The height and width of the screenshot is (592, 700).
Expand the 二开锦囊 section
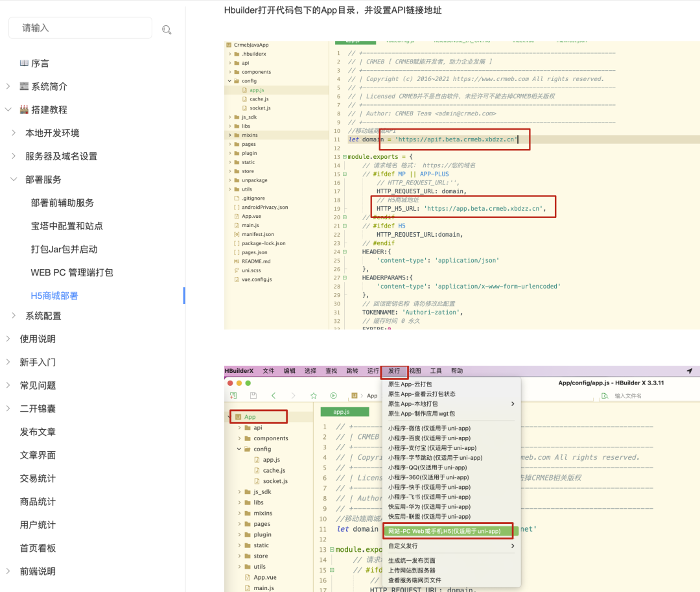(x=8, y=408)
